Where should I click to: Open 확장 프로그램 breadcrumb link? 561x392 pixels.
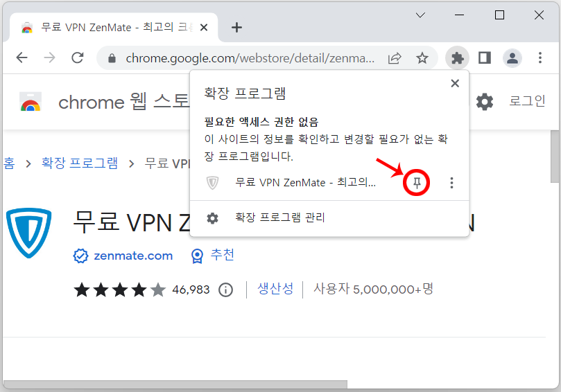pyautogui.click(x=80, y=163)
